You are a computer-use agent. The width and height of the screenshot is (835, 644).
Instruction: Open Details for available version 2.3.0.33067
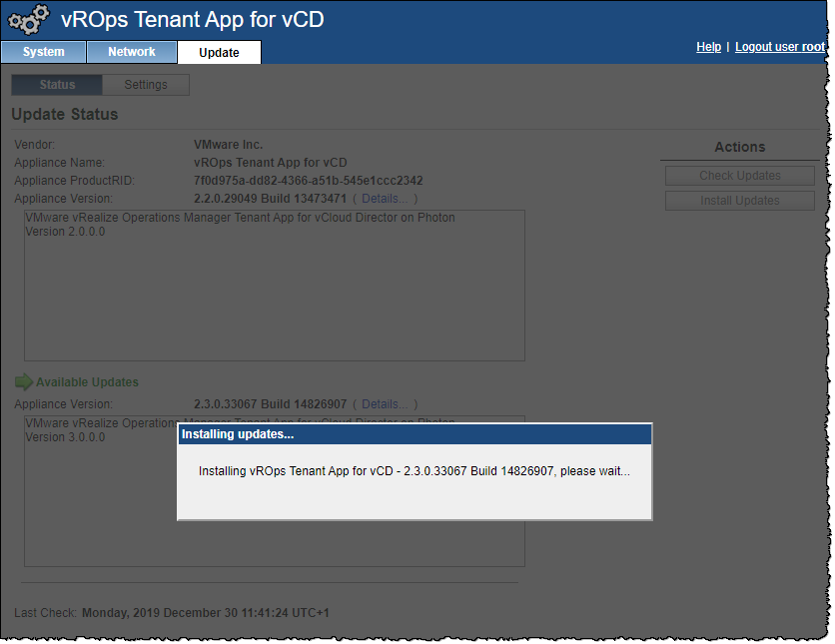[384, 404]
